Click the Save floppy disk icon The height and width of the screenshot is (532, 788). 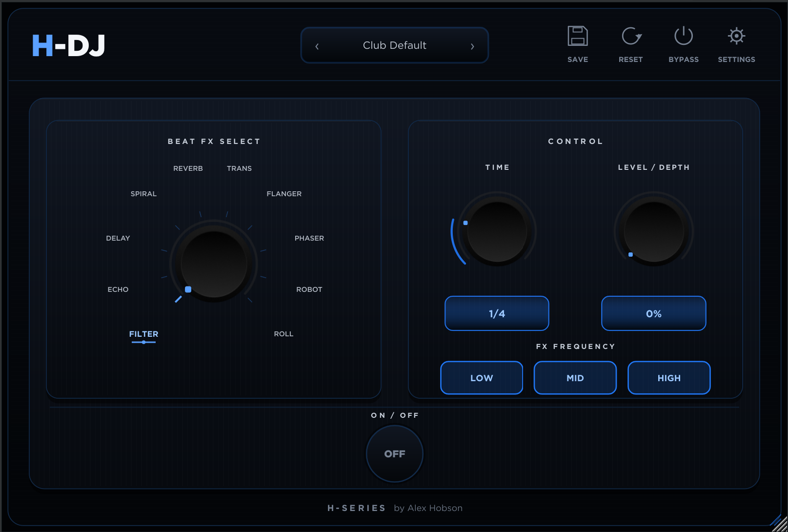578,36
